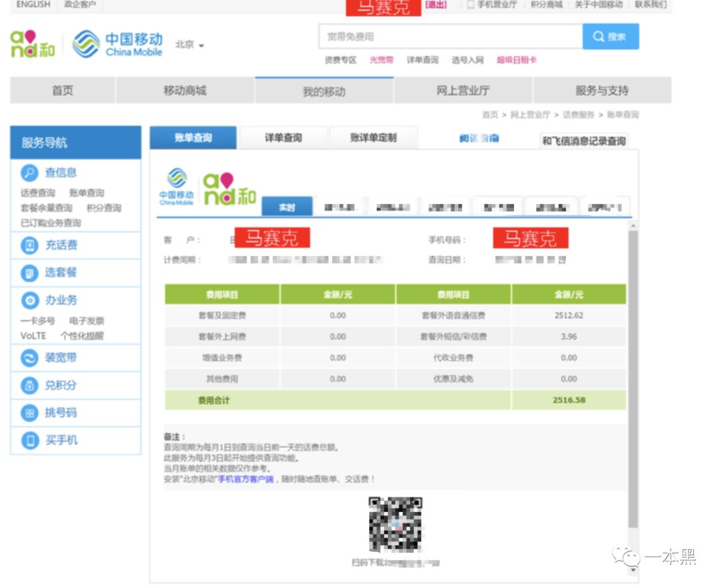The image size is (720, 588).
Task: Click the China Mobile logo in header
Action: [x=117, y=44]
